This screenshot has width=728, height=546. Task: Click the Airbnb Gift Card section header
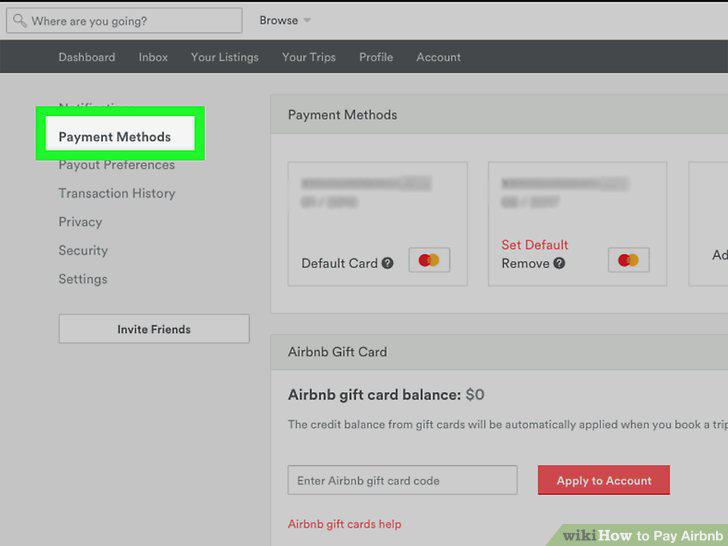(x=338, y=352)
